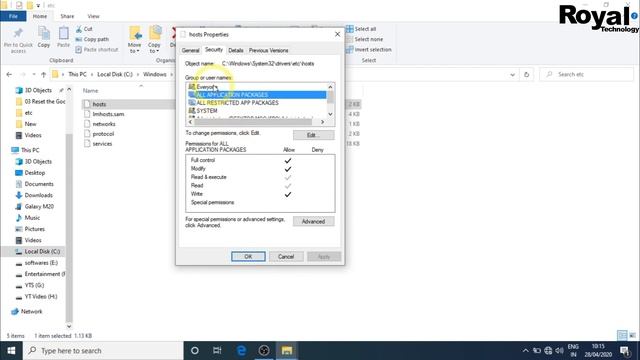Open Pictures in navigation pane
This screenshot has height=360, width=640.
[x=34, y=229]
